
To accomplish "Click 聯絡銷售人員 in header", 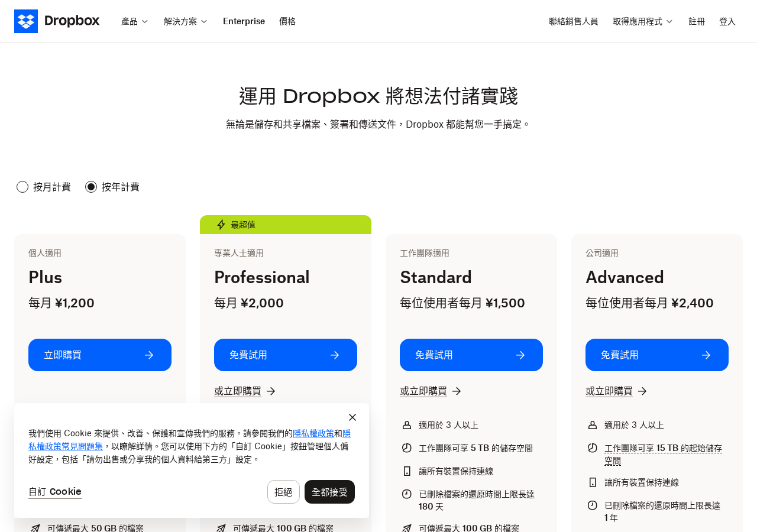I will [574, 21].
